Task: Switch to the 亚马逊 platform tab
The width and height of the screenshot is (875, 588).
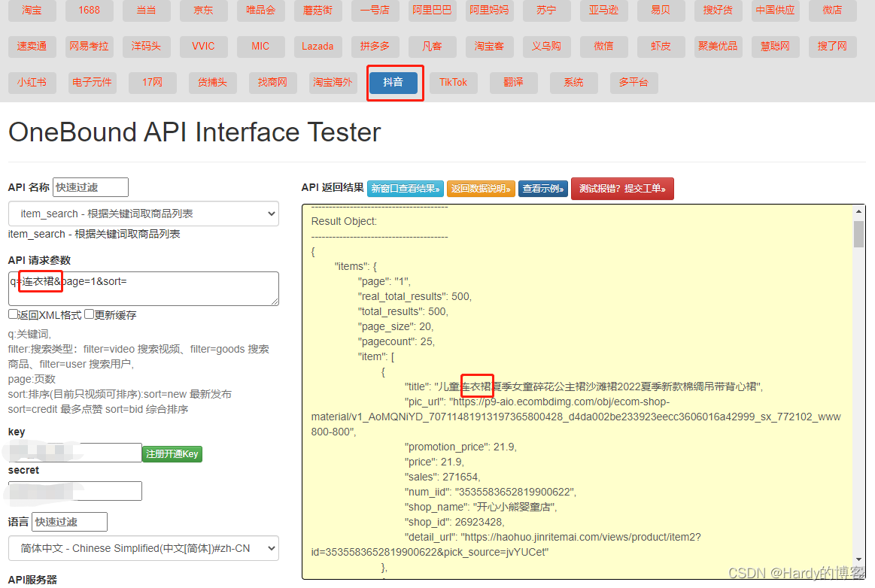Action: pos(603,10)
